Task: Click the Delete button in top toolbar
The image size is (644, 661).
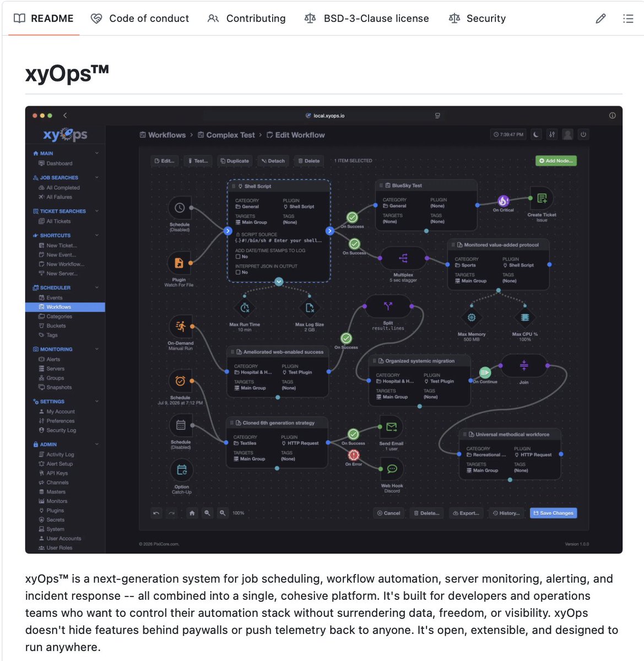Action: pyautogui.click(x=309, y=161)
